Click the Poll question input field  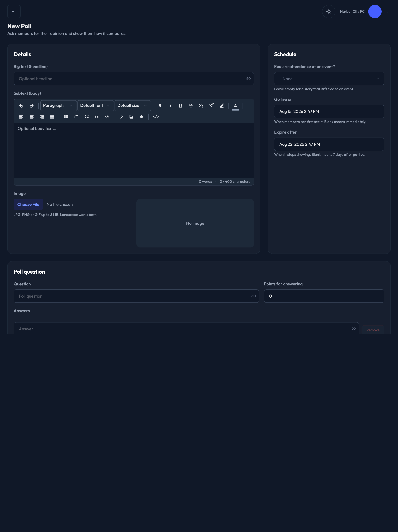tap(136, 296)
